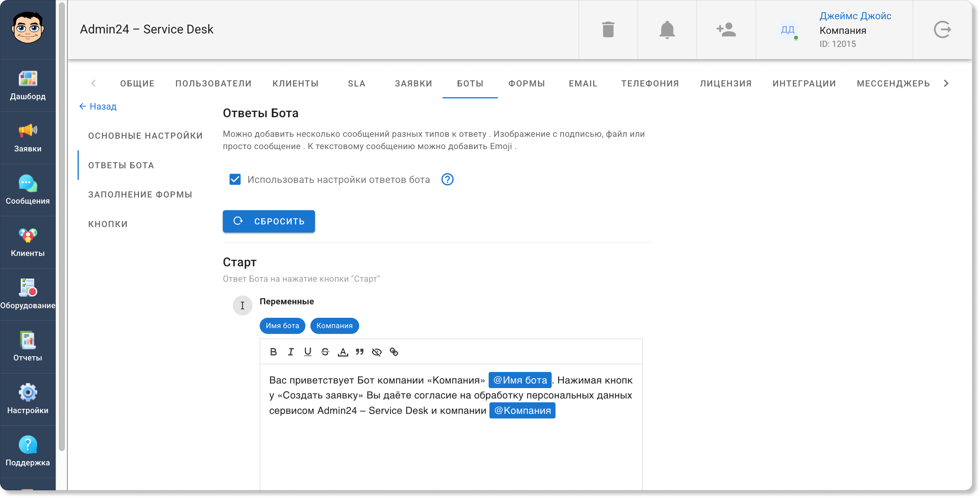Toggle the hidden text eye icon
This screenshot has width=980, height=498.
[376, 352]
